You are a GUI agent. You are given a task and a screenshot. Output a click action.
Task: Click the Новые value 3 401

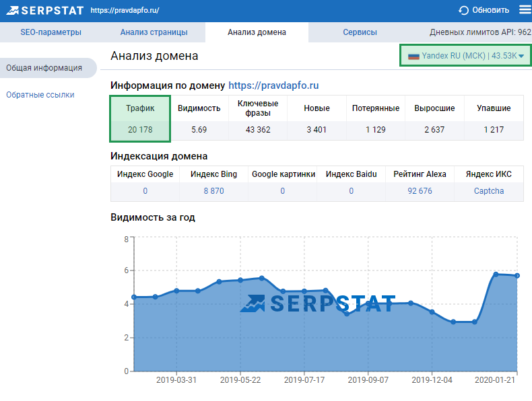[317, 130]
